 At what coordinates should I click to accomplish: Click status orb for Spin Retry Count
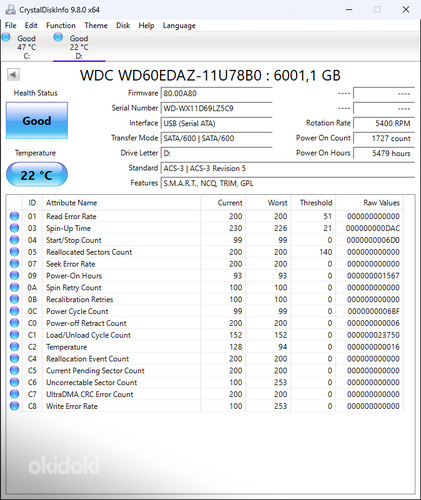[14, 287]
